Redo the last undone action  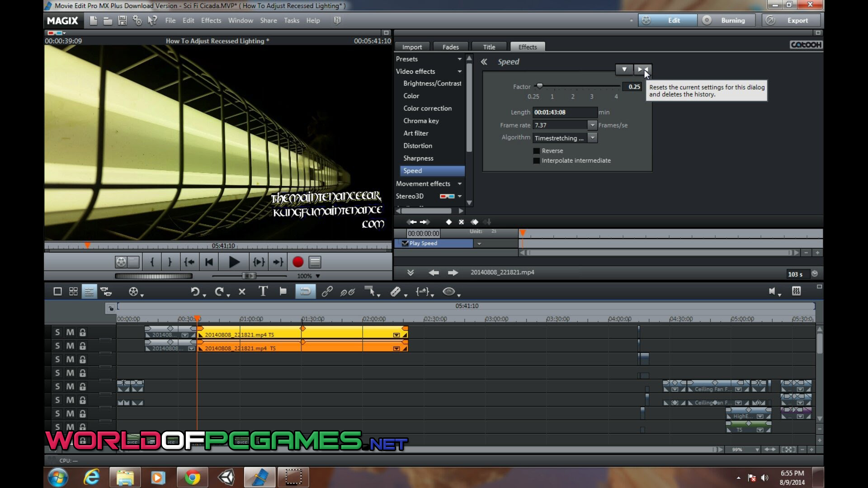219,291
